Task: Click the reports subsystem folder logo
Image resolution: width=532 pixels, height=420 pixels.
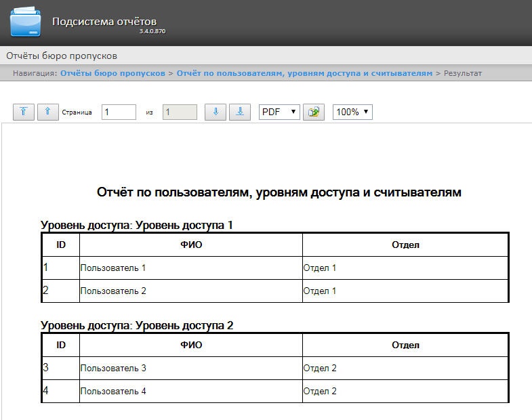Action: click(x=26, y=22)
